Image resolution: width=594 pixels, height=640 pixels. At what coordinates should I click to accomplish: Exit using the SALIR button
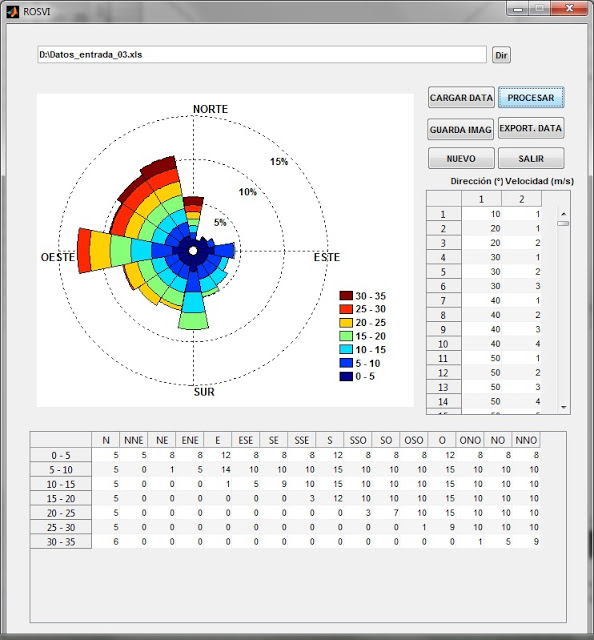click(x=531, y=158)
